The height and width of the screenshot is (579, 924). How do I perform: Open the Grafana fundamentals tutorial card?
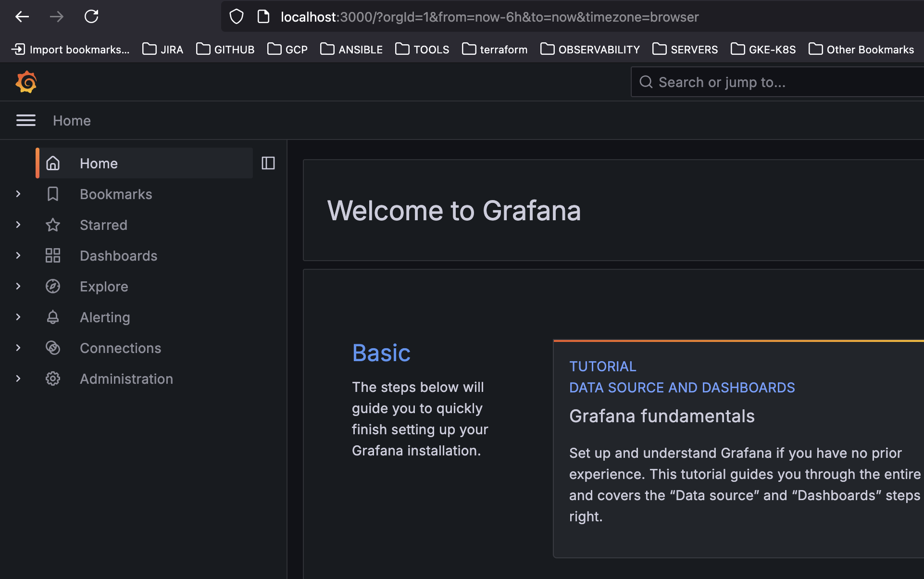tap(739, 449)
